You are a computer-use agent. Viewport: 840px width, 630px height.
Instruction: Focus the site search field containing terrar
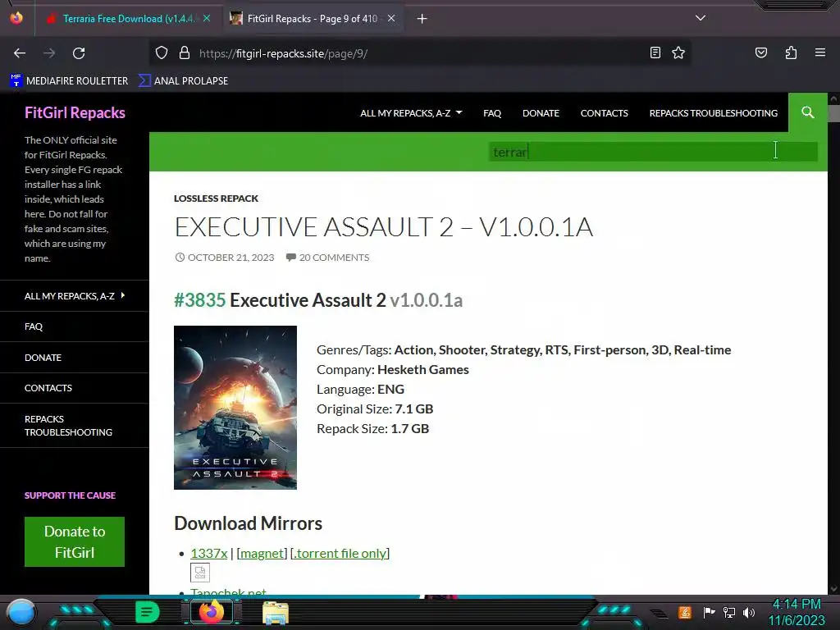653,152
